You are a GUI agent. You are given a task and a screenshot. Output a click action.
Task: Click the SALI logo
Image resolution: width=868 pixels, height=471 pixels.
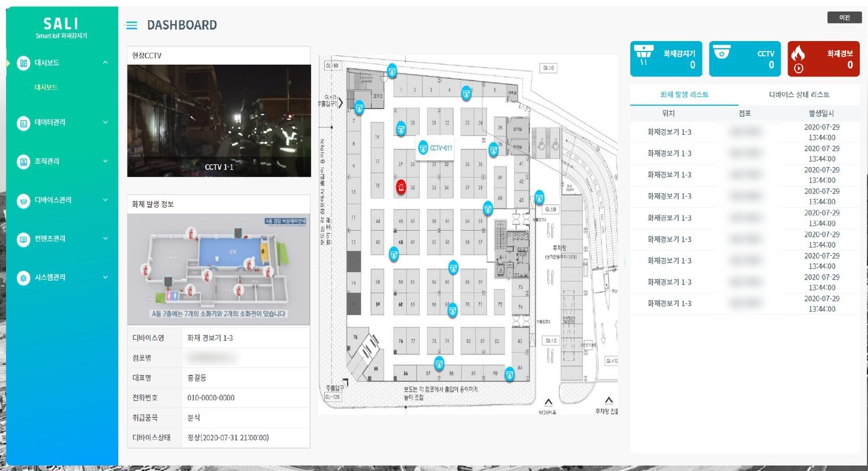[x=61, y=24]
